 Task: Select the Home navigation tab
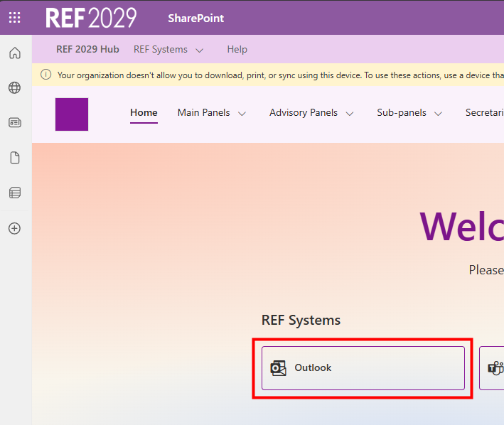tap(144, 113)
